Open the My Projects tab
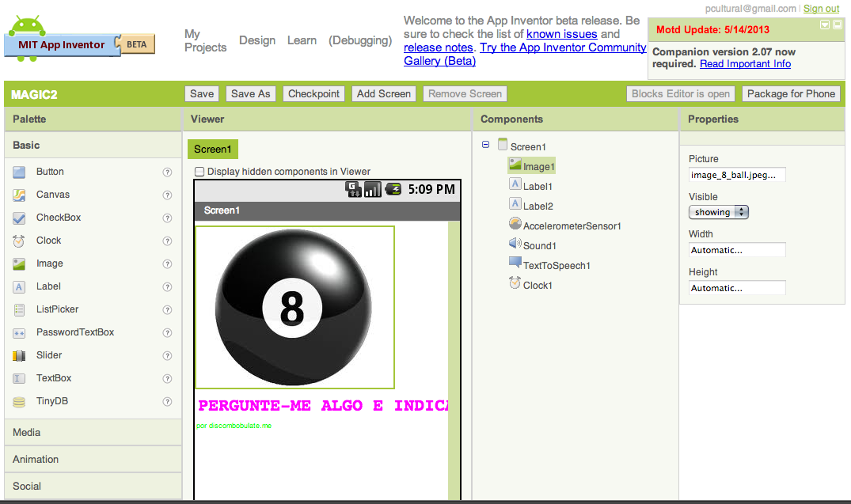This screenshot has height=504, width=851. coord(205,41)
